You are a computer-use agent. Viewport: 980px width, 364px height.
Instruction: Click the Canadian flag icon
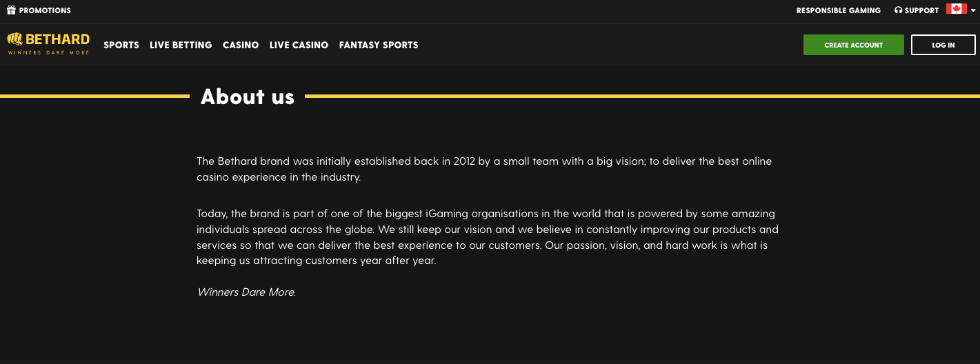pyautogui.click(x=956, y=9)
